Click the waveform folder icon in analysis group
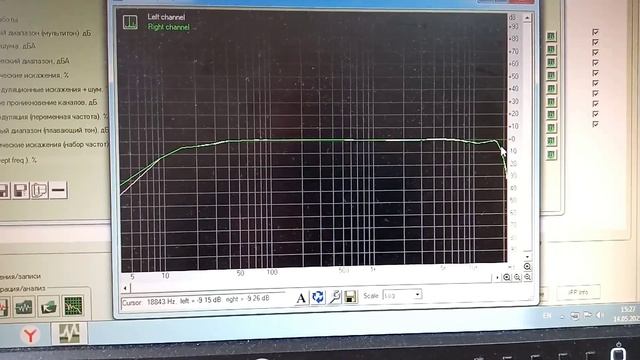Image resolution: width=640 pixels, height=360 pixels. point(24,307)
